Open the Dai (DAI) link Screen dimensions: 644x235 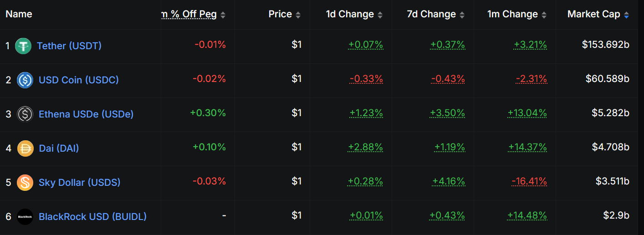(59, 148)
